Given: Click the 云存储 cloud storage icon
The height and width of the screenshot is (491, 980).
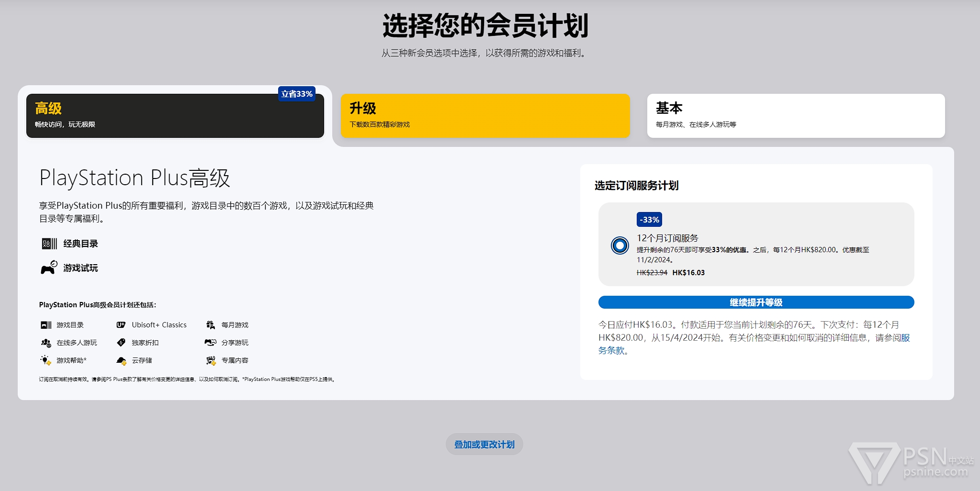Looking at the screenshot, I should coord(121,360).
